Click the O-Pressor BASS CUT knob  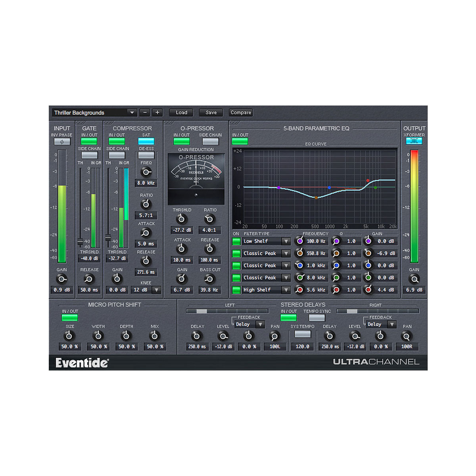coord(210,279)
